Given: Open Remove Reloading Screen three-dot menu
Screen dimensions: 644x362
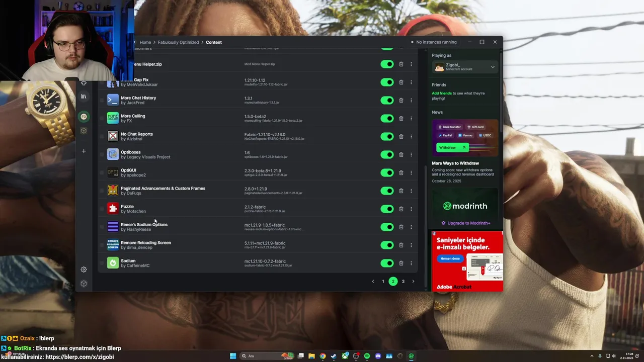Looking at the screenshot, I should 411,245.
